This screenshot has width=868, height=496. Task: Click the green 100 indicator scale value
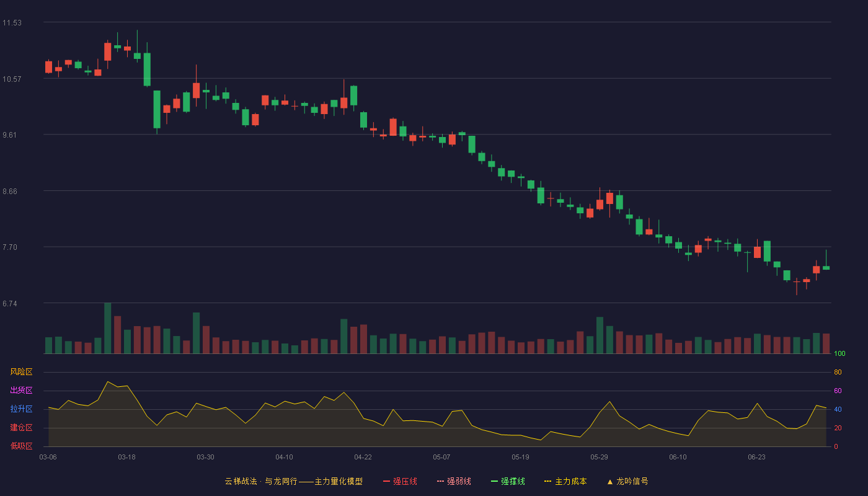point(839,353)
